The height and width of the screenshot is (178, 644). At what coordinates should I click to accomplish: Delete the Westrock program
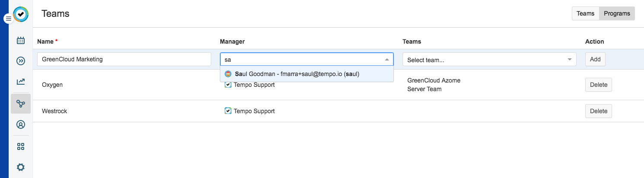click(x=598, y=111)
